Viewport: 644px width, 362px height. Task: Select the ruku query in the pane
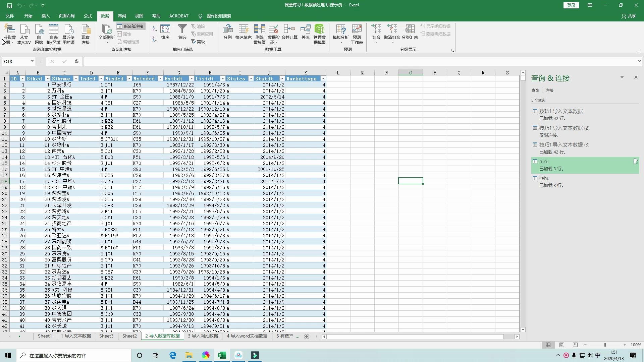544,161
